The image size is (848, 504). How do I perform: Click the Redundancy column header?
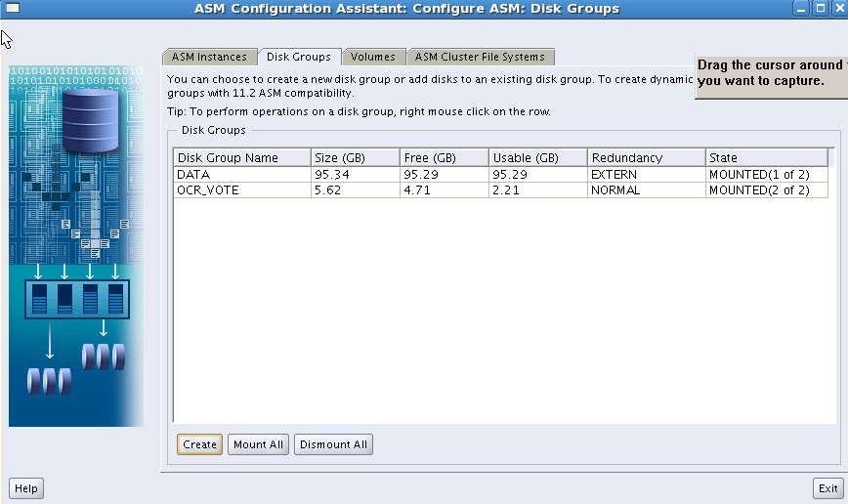(x=647, y=157)
